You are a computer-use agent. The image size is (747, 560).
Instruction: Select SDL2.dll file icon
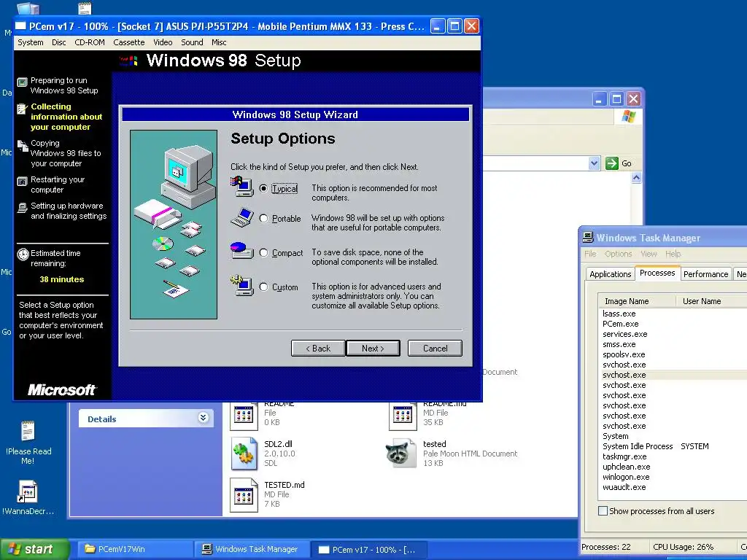pyautogui.click(x=244, y=454)
